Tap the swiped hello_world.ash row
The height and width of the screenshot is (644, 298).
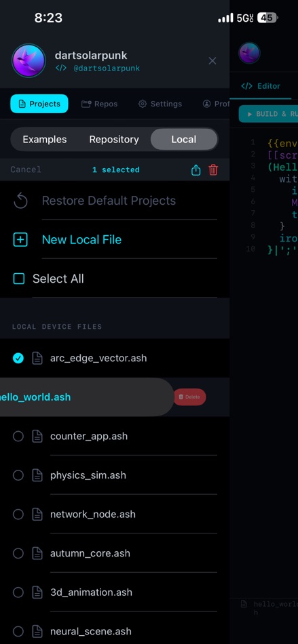(x=86, y=397)
